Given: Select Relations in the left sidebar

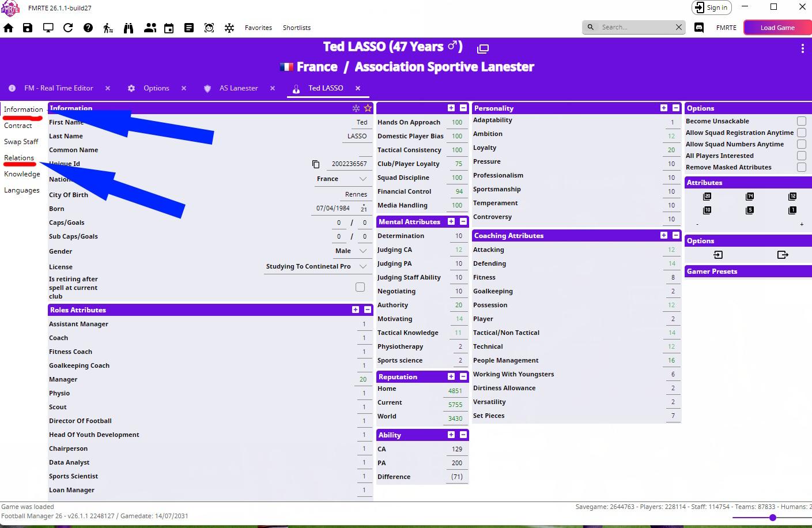Looking at the screenshot, I should coord(19,158).
